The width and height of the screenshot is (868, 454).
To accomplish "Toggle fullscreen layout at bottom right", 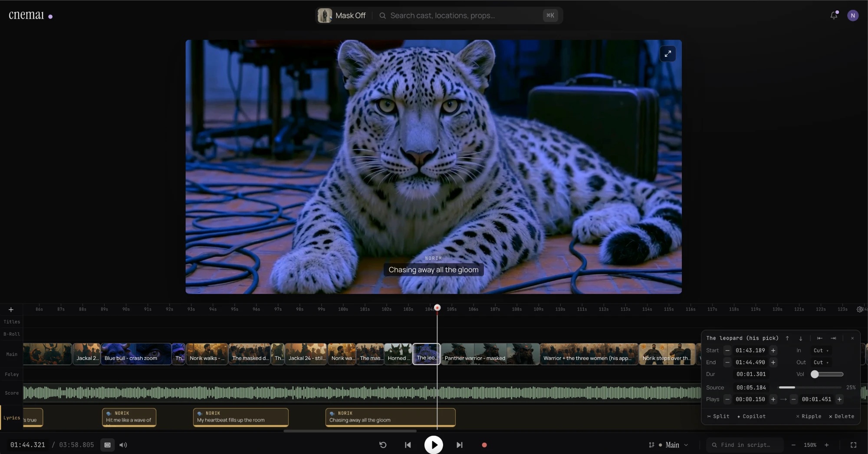I will [x=853, y=445].
